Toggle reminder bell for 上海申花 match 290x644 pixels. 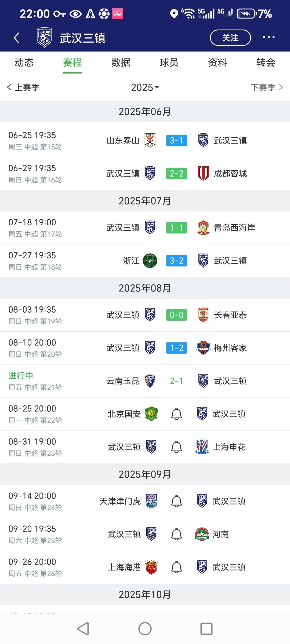tap(176, 447)
